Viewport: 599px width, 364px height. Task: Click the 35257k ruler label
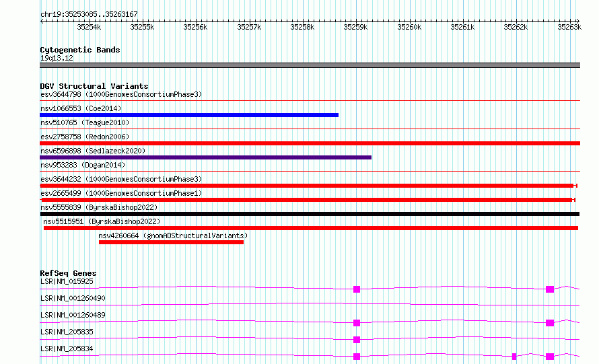[x=249, y=27]
